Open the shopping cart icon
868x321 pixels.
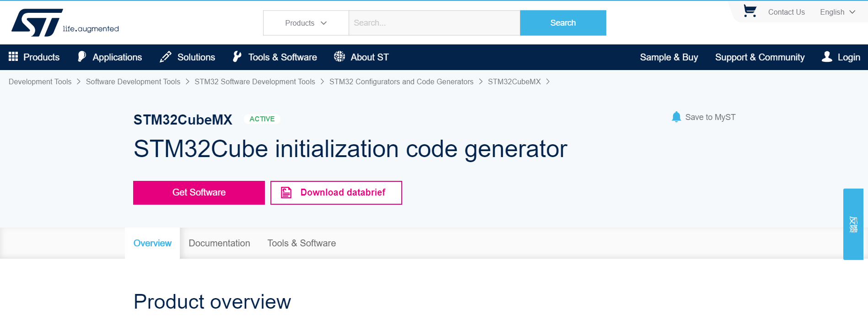(749, 11)
